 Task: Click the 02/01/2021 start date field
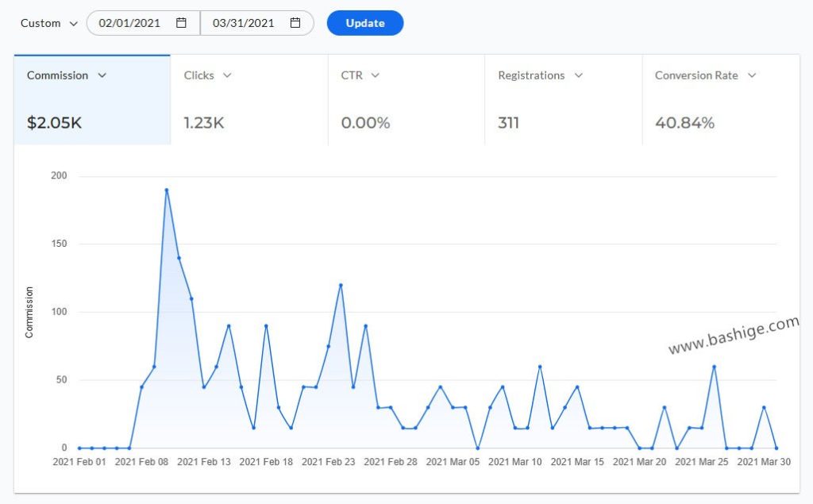coord(130,23)
